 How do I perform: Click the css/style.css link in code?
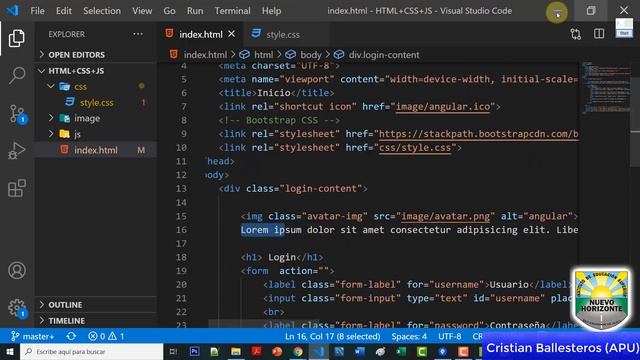pos(415,147)
